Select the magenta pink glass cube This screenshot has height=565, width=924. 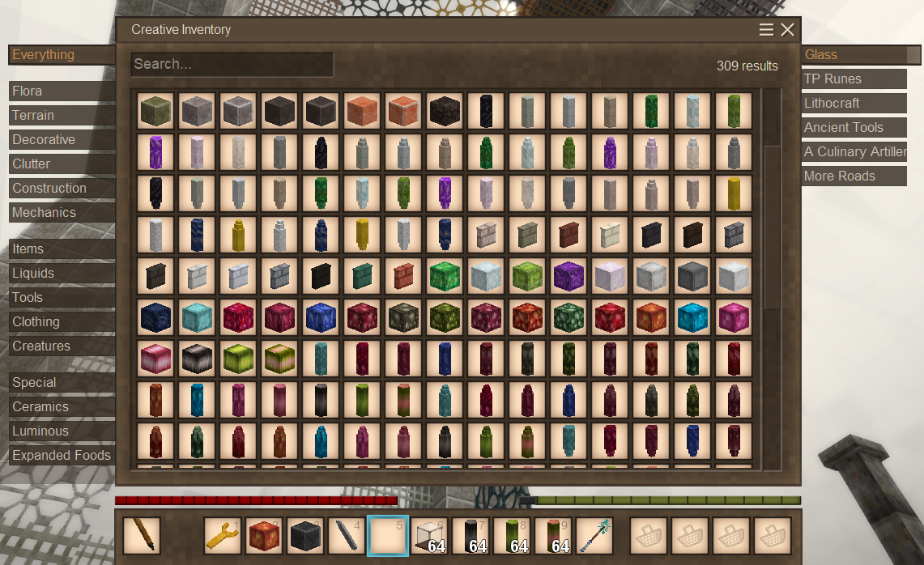pos(733,317)
